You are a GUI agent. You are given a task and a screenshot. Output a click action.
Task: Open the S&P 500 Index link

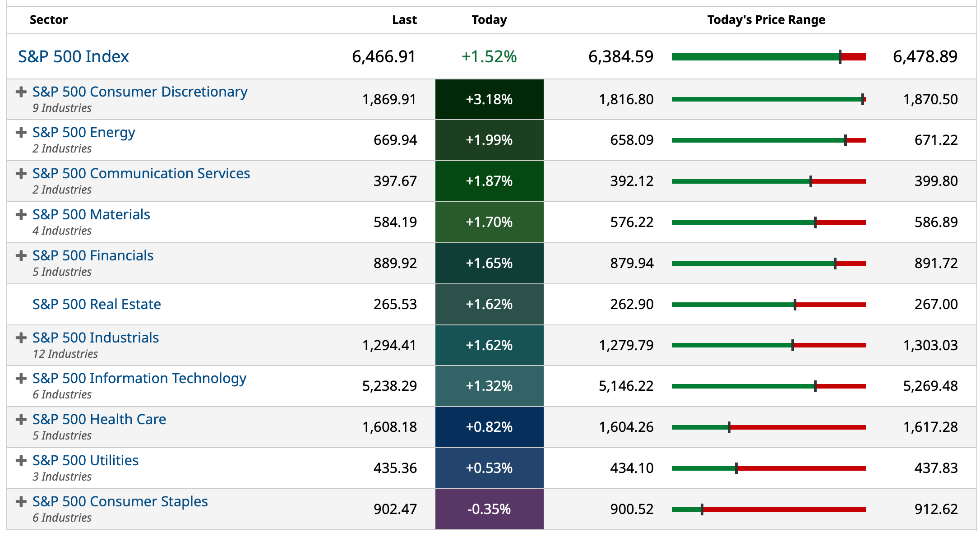pyautogui.click(x=73, y=57)
